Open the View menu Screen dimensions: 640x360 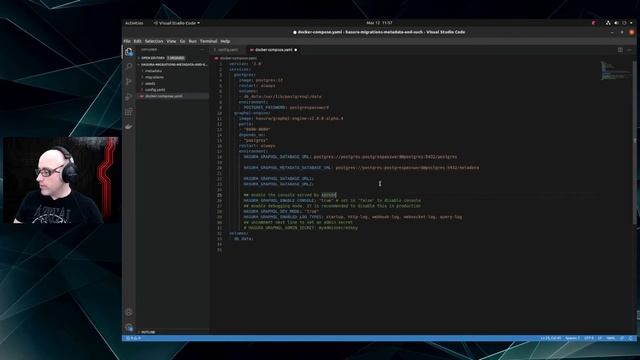(x=171, y=41)
